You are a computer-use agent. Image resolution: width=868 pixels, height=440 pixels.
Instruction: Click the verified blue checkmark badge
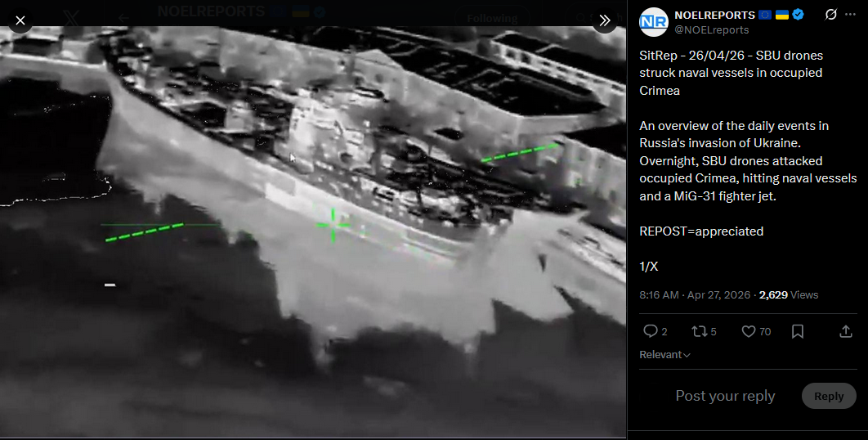click(798, 15)
